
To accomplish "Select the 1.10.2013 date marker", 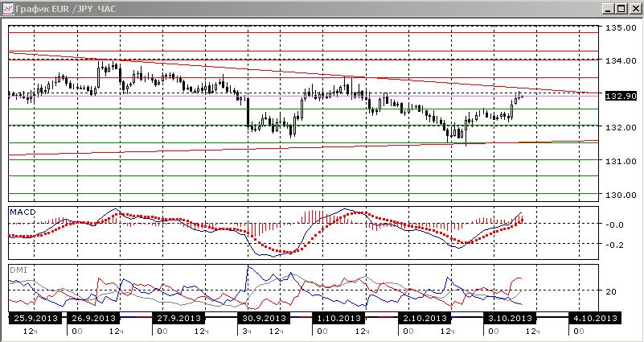I will 339,318.
